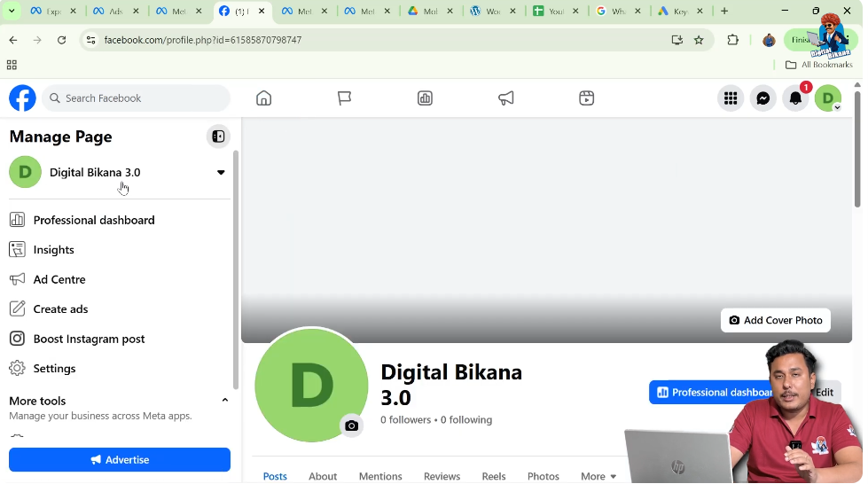Viewport: 868px width, 484px height.
Task: Click the page vertical scrollbar on right
Action: [x=857, y=148]
